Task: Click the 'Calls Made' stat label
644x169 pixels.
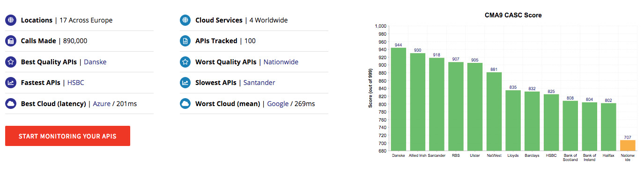Action: (x=38, y=41)
